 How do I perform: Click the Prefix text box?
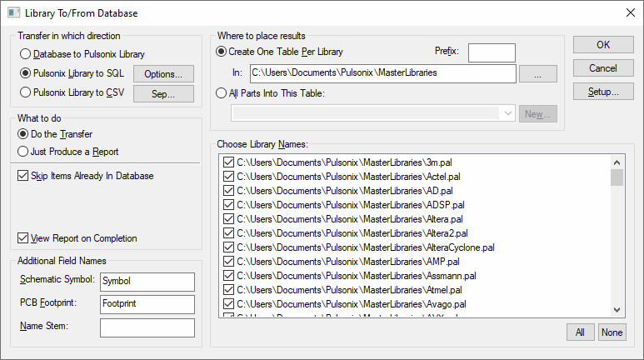pos(492,52)
